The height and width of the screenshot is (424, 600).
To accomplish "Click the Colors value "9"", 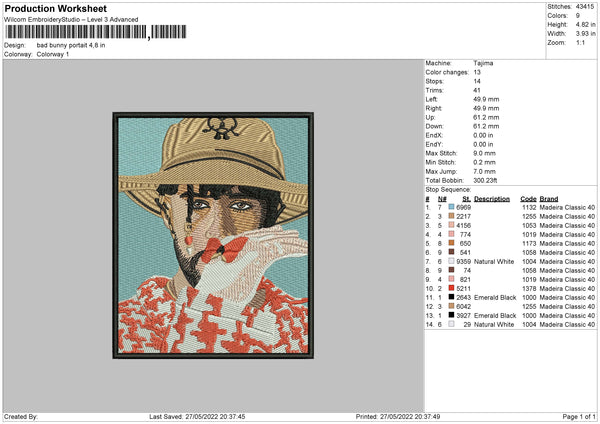I will click(x=577, y=16).
